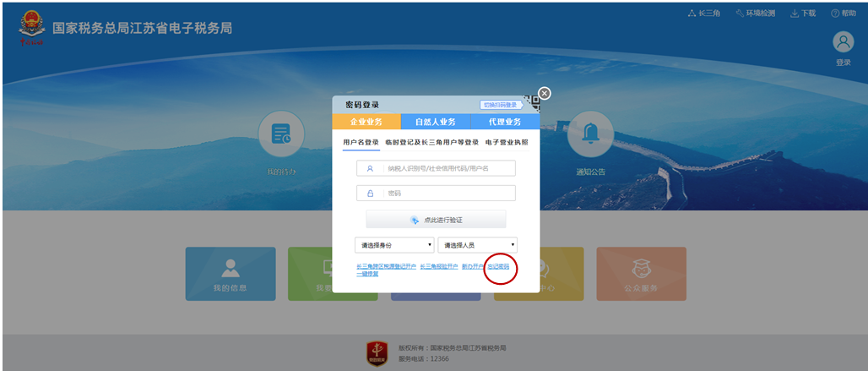
Task: Expand the 请选择身份 dropdown
Action: point(394,245)
